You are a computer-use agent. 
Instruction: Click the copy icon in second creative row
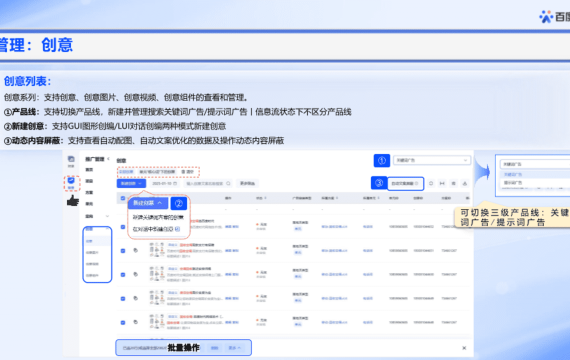pyautogui.click(x=135, y=250)
